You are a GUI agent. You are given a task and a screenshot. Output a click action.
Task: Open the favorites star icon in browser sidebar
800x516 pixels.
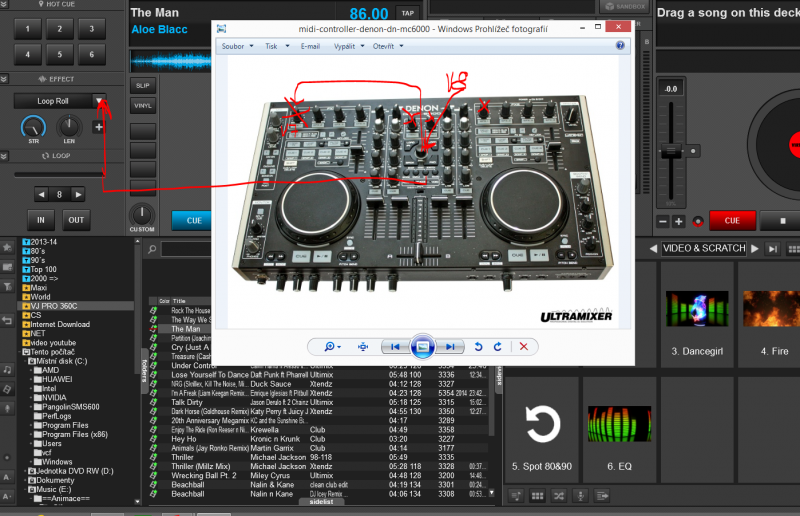tap(7, 248)
